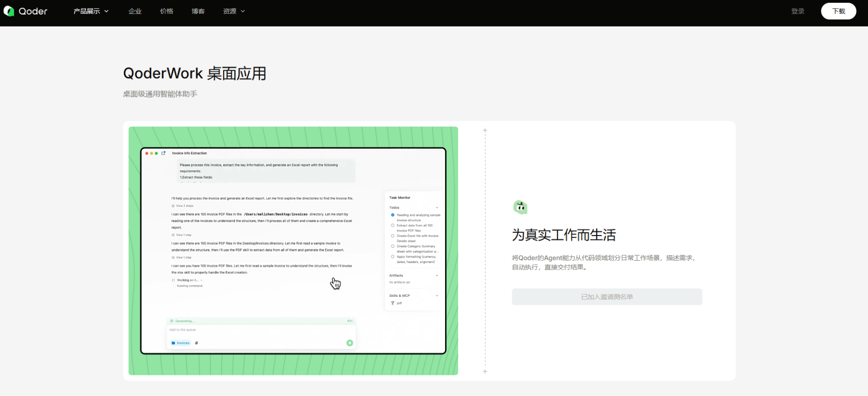Click the 下载 button
Screen dimensions: 868x396
click(x=839, y=11)
